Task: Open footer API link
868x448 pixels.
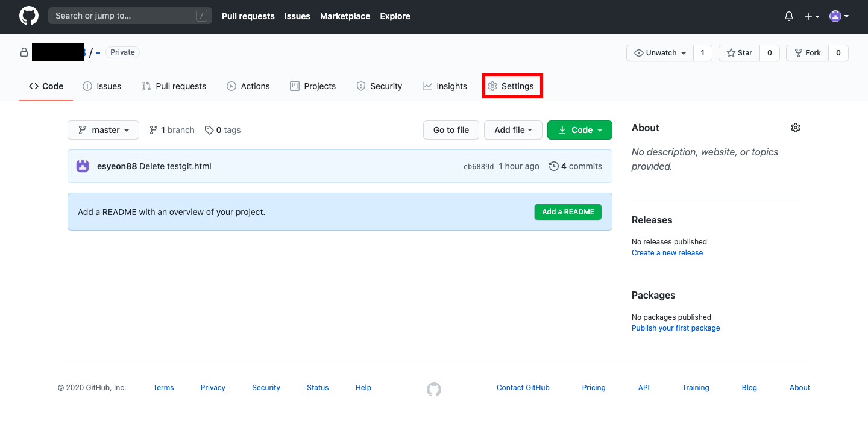Action: [644, 388]
